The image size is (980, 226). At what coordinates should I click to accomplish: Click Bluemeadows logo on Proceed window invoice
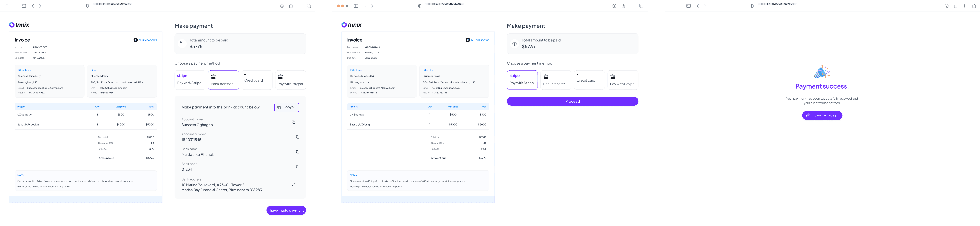[477, 40]
